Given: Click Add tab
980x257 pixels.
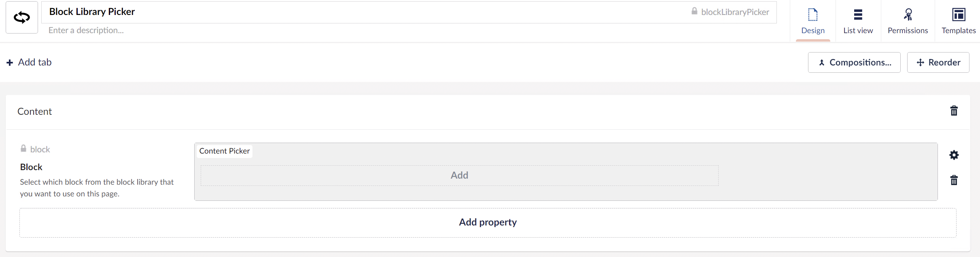Looking at the screenshot, I should 29,62.
